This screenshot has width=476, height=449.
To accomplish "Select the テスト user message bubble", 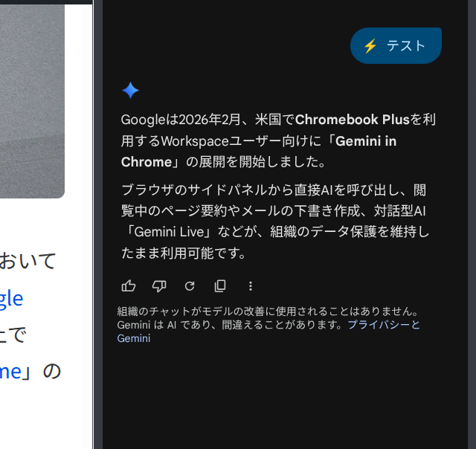I will point(396,46).
